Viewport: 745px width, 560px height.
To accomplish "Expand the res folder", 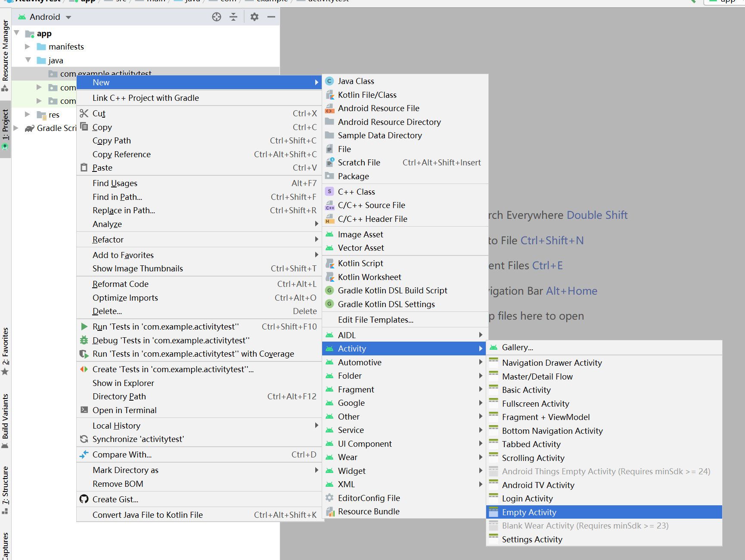I will point(28,115).
